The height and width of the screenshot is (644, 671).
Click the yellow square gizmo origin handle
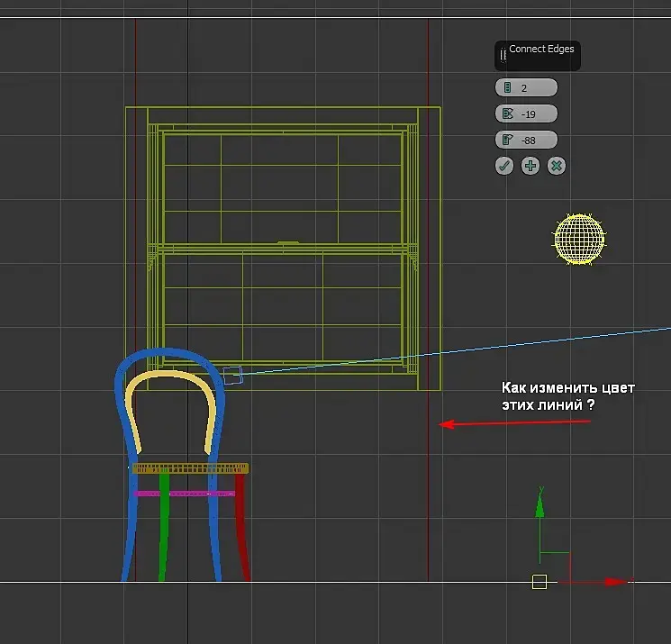pyautogui.click(x=540, y=582)
